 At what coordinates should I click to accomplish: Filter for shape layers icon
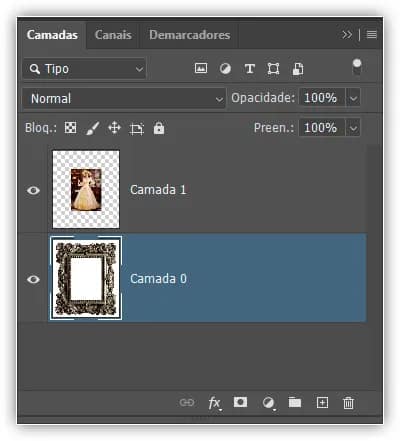(x=273, y=69)
